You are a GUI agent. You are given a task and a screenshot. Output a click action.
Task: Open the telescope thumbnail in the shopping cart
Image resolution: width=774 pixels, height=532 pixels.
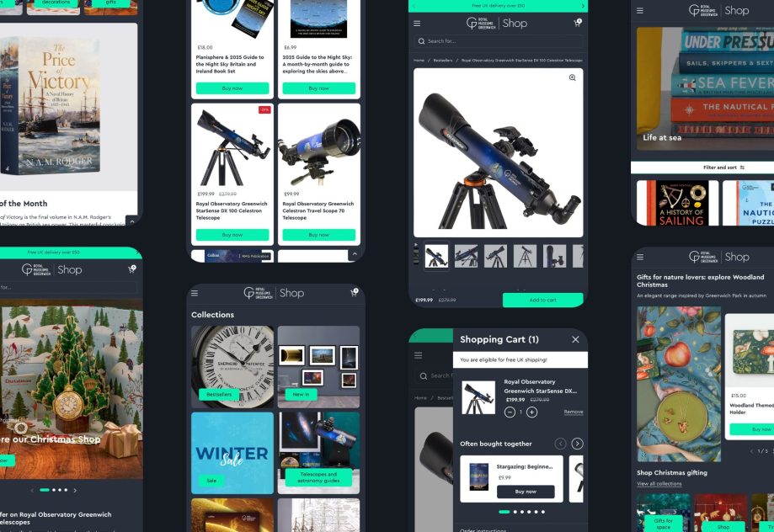pos(478,398)
